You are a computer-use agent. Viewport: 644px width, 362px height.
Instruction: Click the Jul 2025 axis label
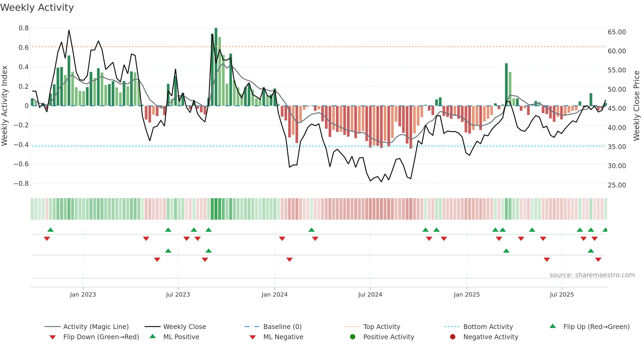[x=562, y=294]
